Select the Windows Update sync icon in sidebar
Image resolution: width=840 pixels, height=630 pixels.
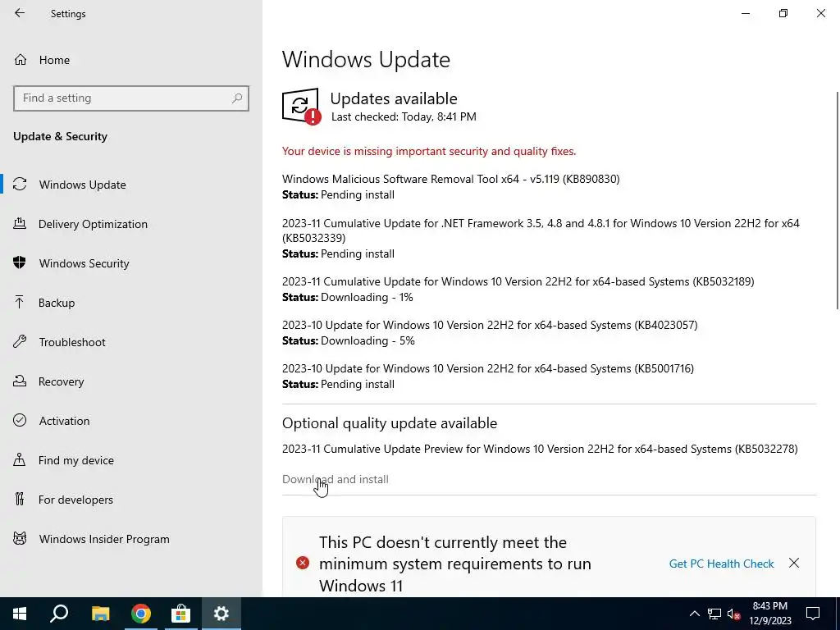(20, 185)
